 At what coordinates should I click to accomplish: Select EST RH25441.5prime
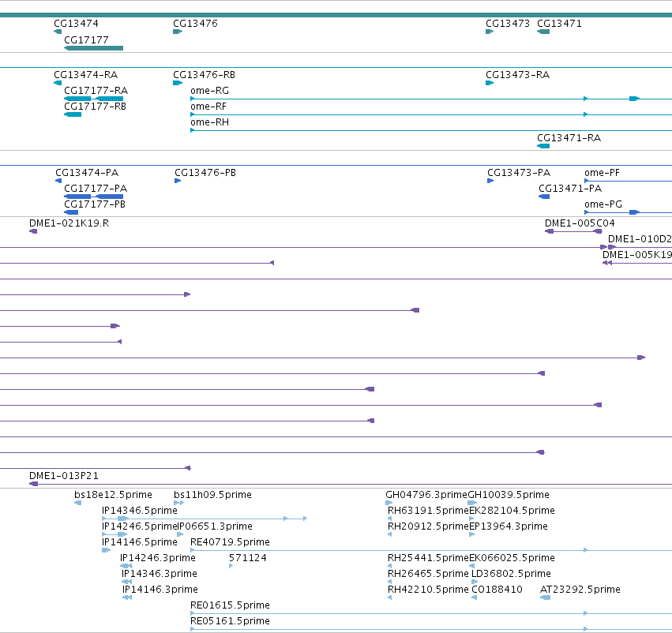click(428, 558)
